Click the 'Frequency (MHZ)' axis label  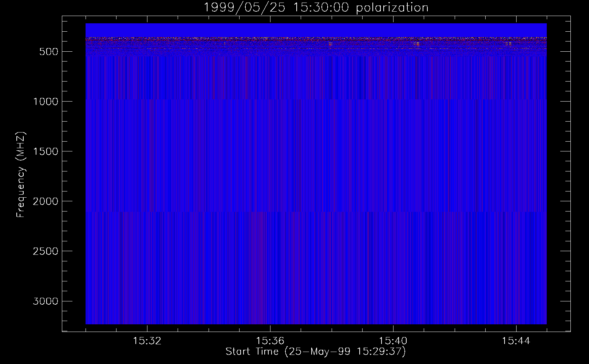pyautogui.click(x=21, y=175)
